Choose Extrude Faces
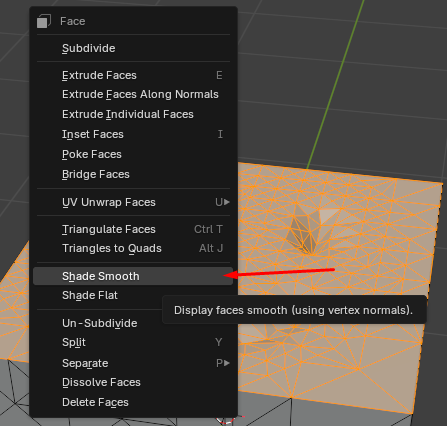 [x=133, y=75]
